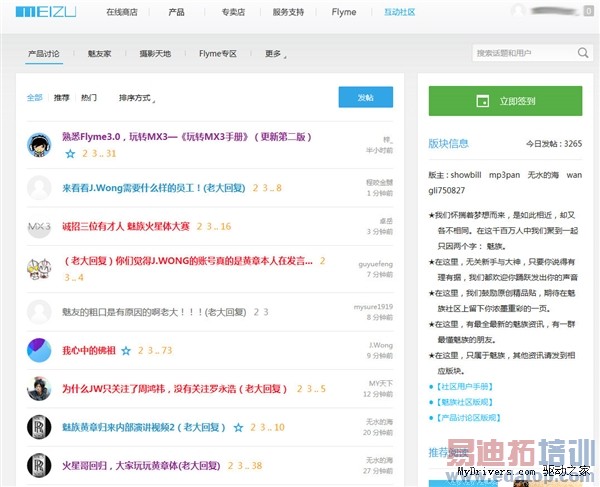This screenshot has width=600, height=487.
Task: Click star icon beside 我心中的佛祖
Action: (126, 351)
